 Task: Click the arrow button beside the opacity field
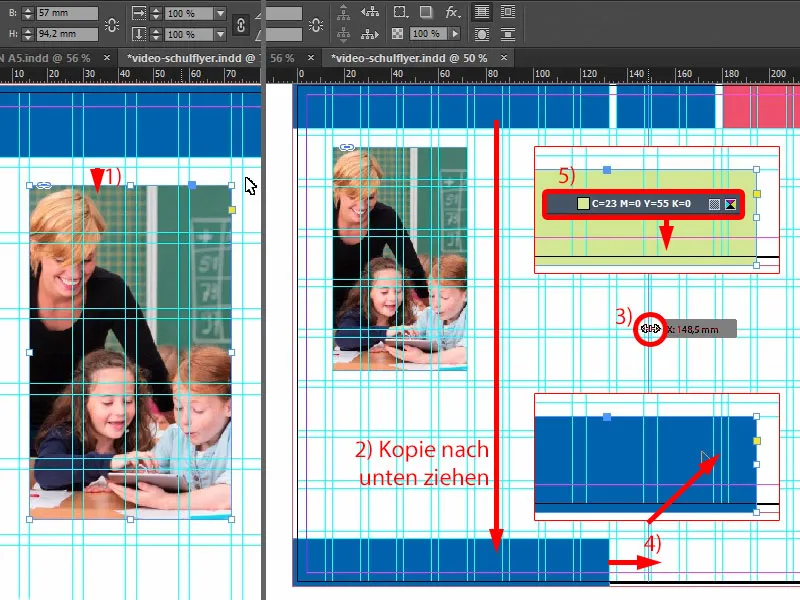(x=453, y=35)
